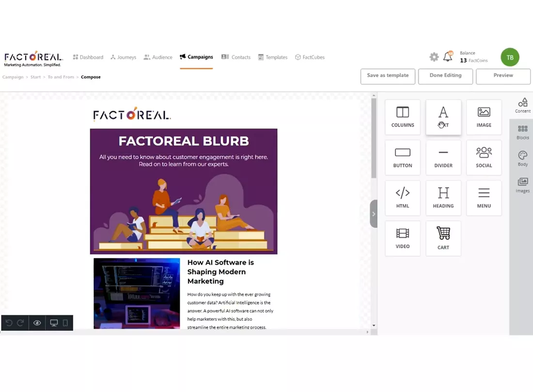Collapse the content panel arrow

[x=374, y=214]
